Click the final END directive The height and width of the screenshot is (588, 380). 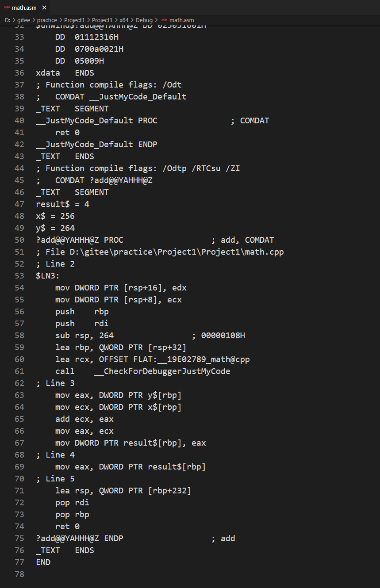[x=43, y=562]
